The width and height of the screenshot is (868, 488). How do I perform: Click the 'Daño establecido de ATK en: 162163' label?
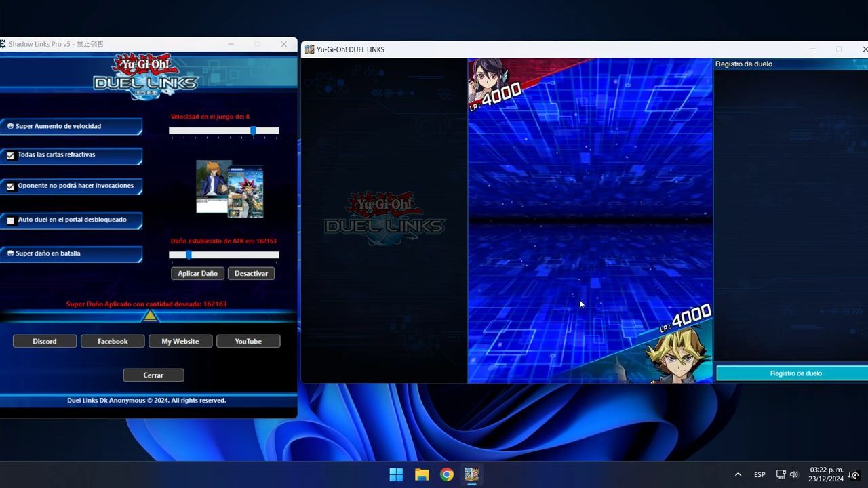click(224, 241)
